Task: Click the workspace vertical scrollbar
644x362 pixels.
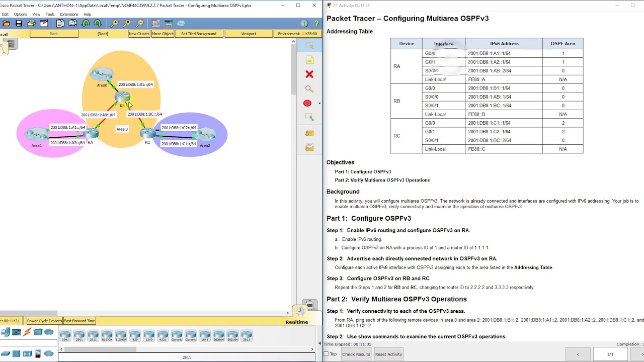Action: click(293, 70)
